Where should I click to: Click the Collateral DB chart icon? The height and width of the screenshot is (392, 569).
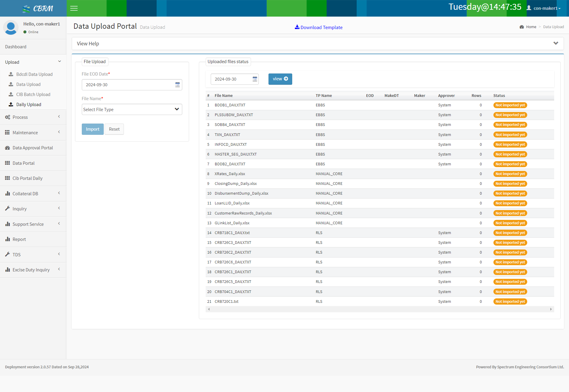coord(7,193)
